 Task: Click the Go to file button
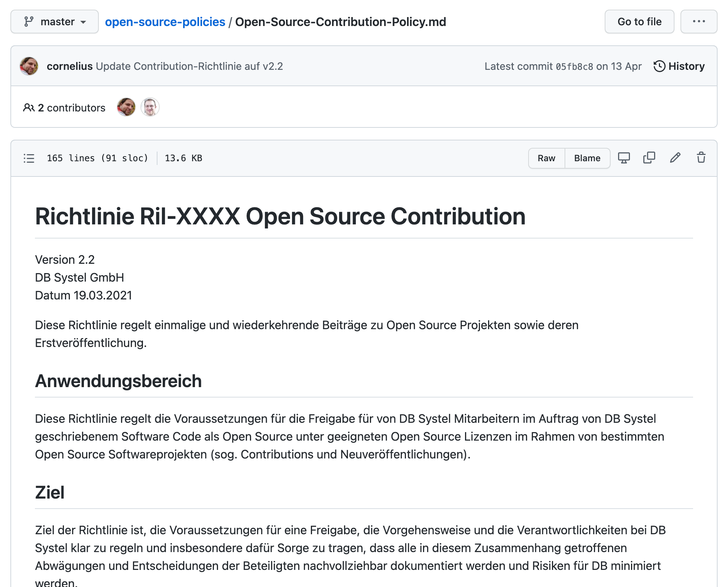[639, 22]
